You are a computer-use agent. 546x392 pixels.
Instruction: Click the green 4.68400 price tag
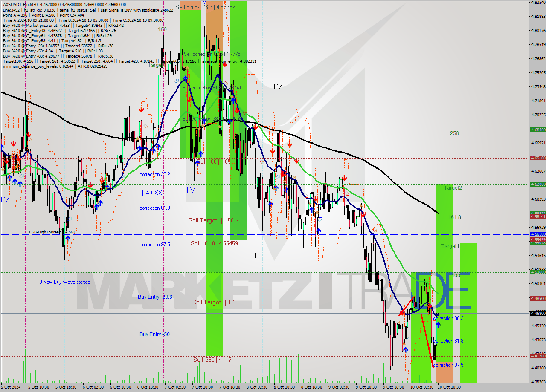coord(537,130)
